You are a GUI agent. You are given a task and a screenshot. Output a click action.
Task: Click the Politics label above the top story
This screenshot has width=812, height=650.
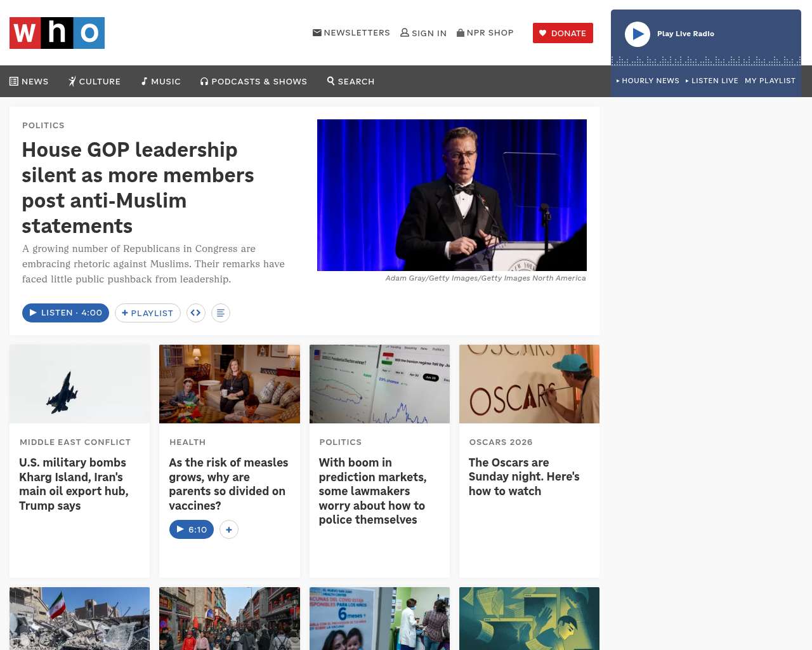[x=43, y=125]
